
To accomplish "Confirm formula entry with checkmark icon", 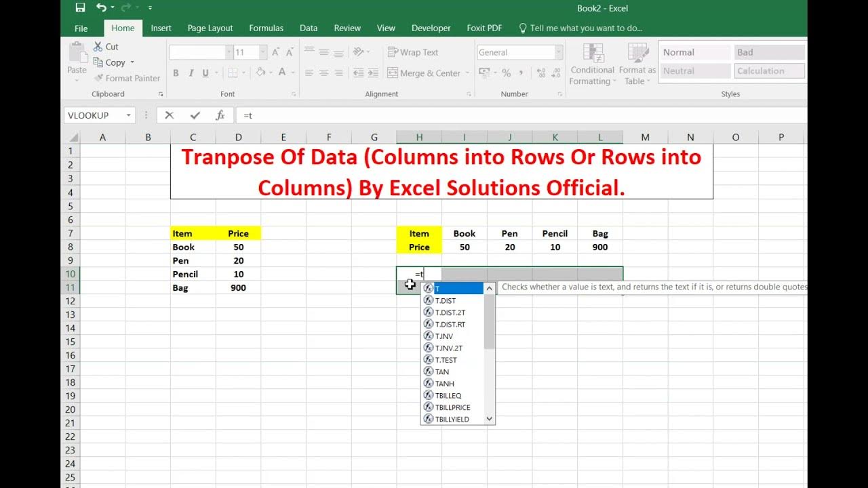I will (x=195, y=115).
